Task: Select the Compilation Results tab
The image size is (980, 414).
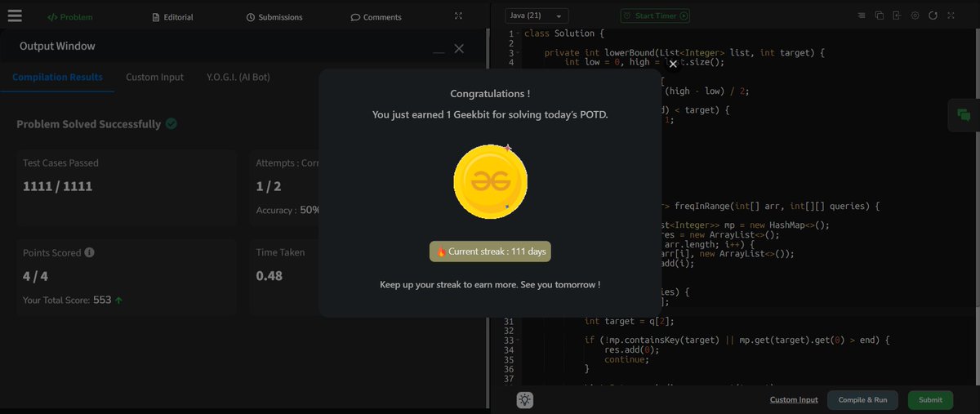Action: pos(57,77)
